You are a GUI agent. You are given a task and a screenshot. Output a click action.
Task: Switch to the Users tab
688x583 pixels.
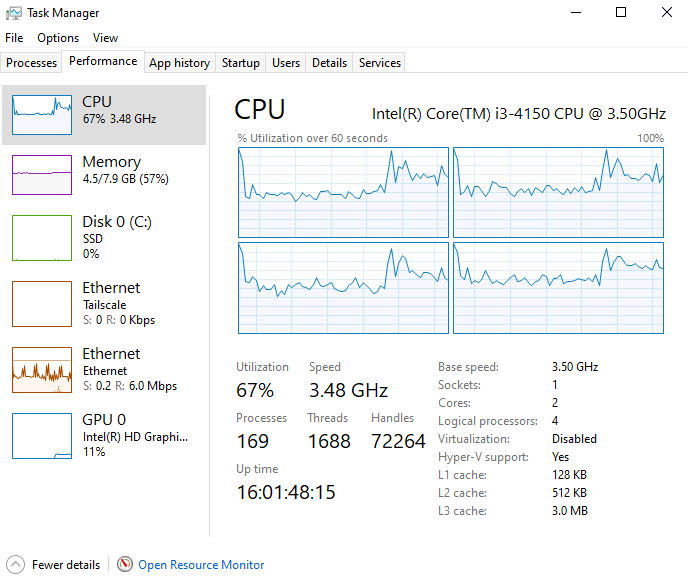286,63
